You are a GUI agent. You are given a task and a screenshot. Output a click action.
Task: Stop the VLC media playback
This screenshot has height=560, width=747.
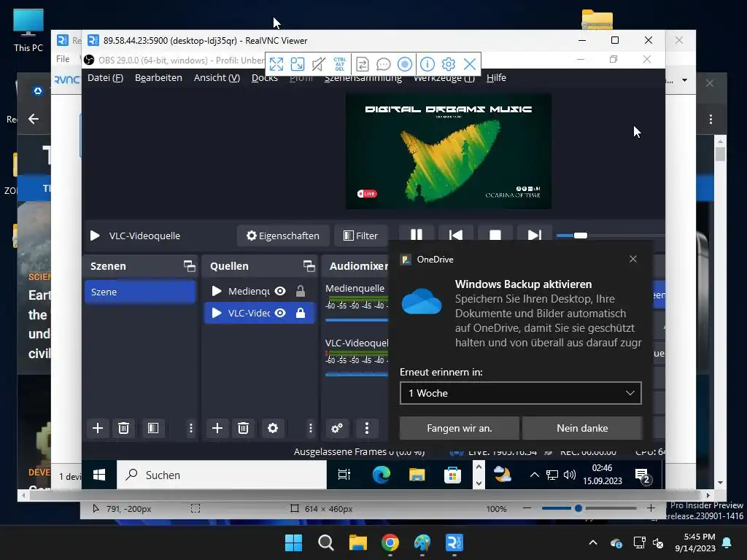[x=495, y=235]
